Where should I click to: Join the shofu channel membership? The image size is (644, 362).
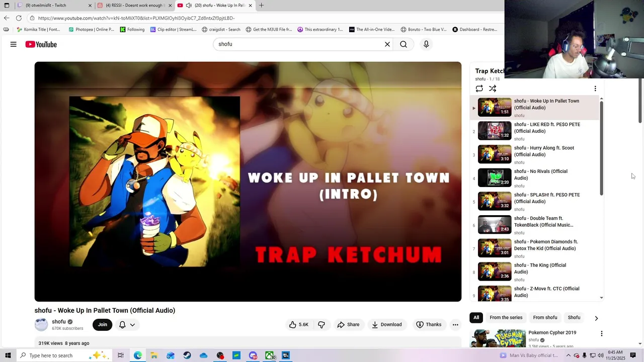(x=103, y=325)
